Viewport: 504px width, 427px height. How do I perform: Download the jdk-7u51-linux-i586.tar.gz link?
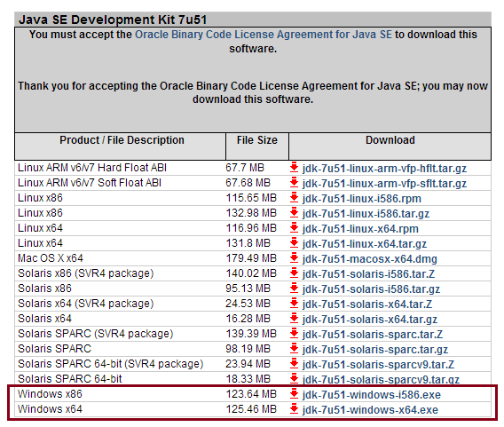pos(366,214)
